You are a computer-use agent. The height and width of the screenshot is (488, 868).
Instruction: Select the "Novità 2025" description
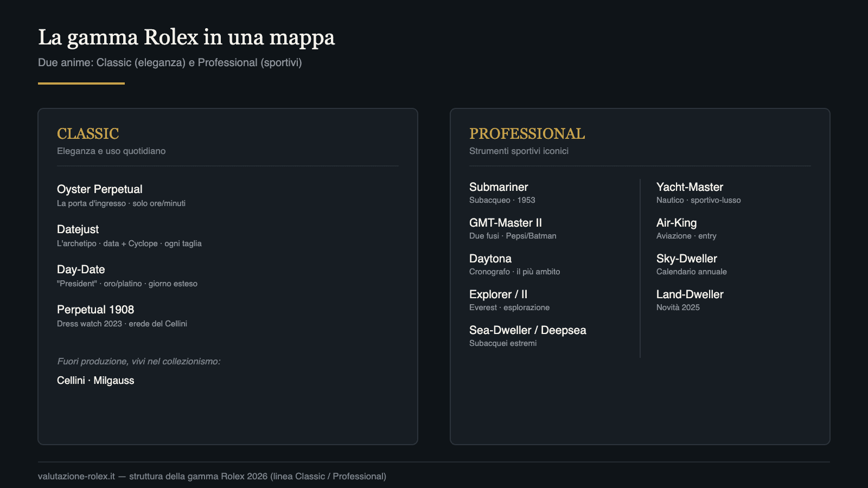click(x=678, y=307)
